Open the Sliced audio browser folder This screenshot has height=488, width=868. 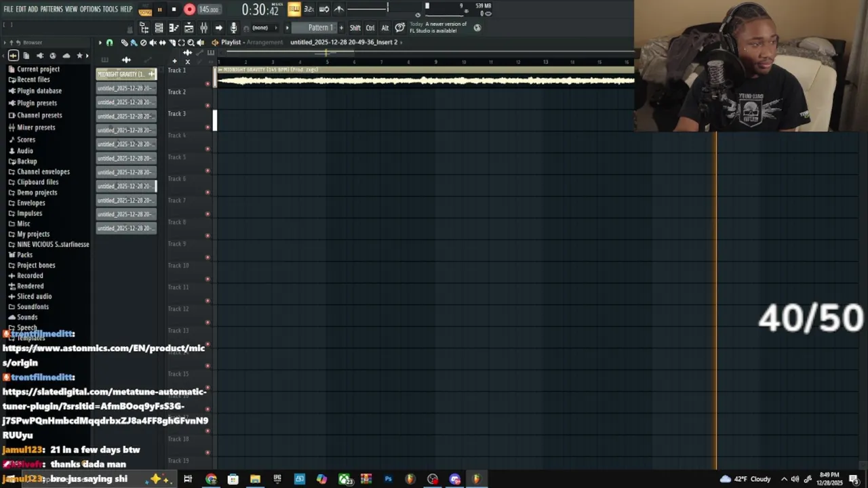click(x=30, y=296)
